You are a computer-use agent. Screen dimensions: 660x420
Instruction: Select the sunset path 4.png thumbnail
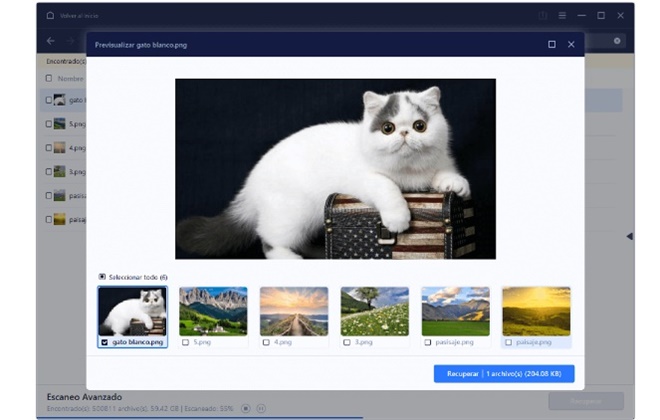click(294, 311)
